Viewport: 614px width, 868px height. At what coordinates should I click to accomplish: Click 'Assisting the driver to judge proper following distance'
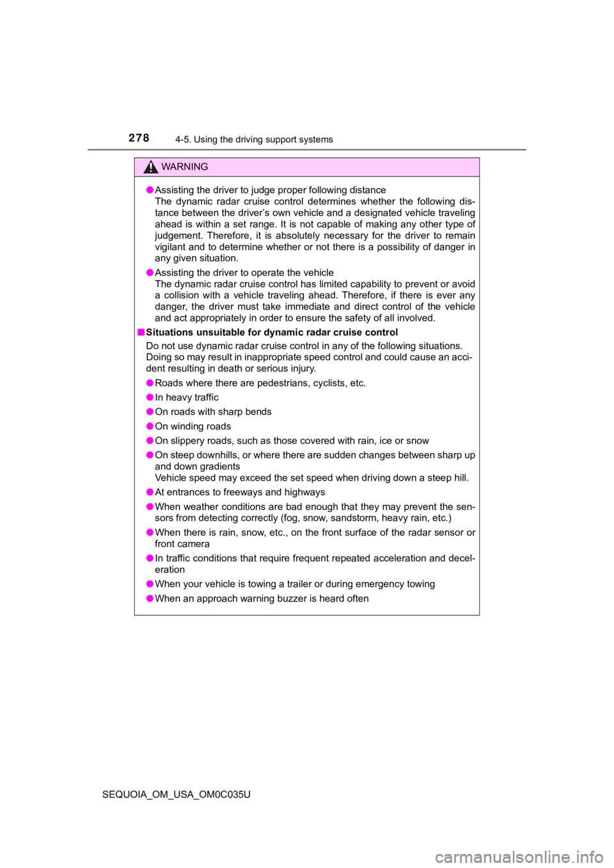[x=271, y=190]
